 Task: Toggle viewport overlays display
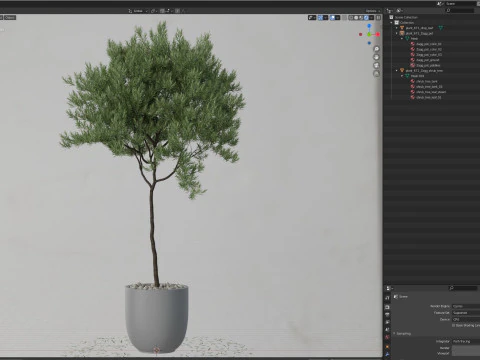[332, 18]
